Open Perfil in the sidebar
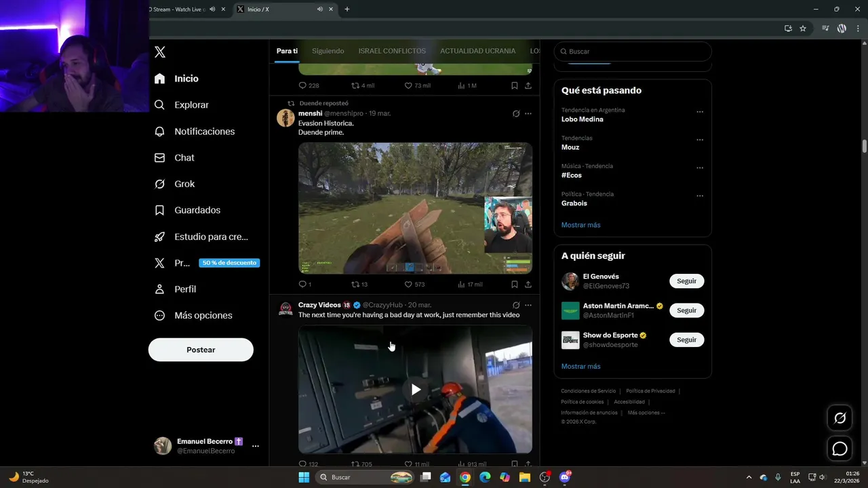This screenshot has height=488, width=868. pos(175,289)
